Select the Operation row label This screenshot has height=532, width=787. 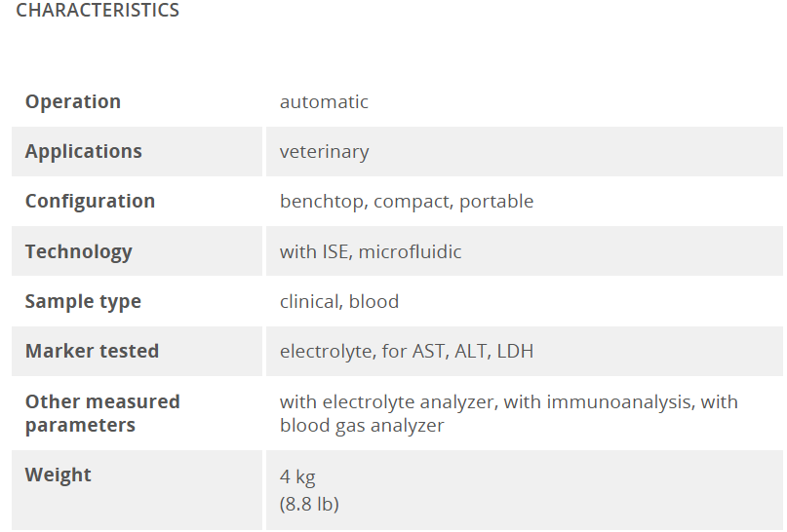[x=73, y=101]
